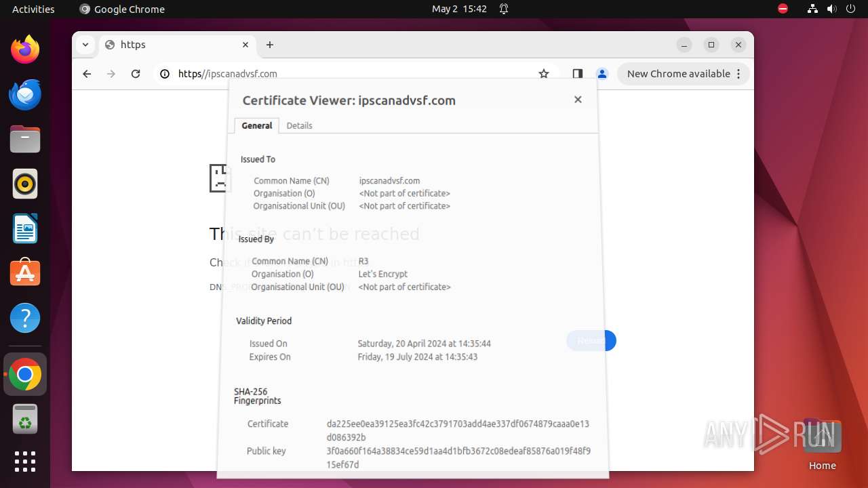Open the Google Chrome app menu in top bar
Screen dimensions: 868x488
coord(122,9)
